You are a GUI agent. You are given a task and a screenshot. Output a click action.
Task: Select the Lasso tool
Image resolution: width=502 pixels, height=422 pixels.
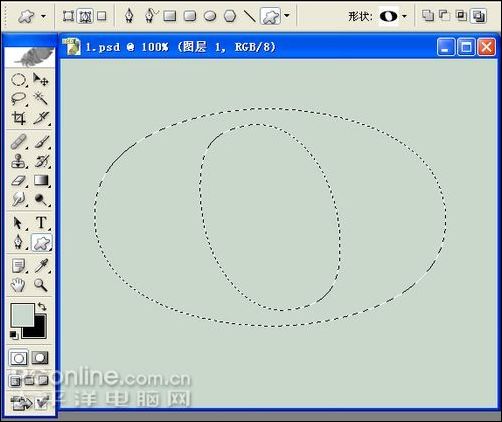(x=18, y=99)
